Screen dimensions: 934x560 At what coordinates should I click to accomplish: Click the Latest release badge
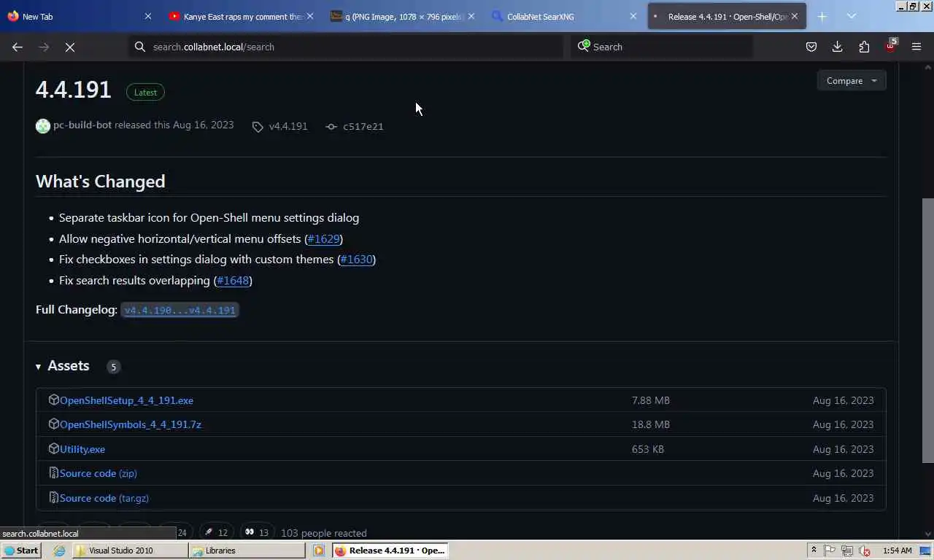coord(145,92)
